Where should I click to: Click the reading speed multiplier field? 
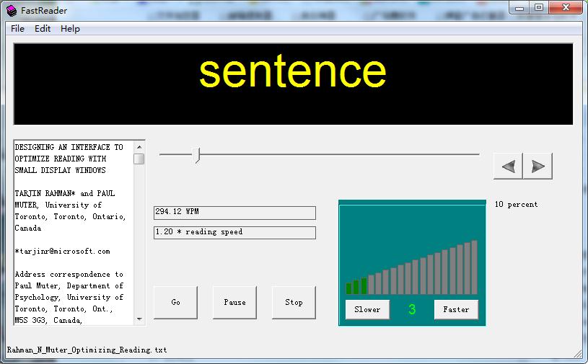pos(234,232)
